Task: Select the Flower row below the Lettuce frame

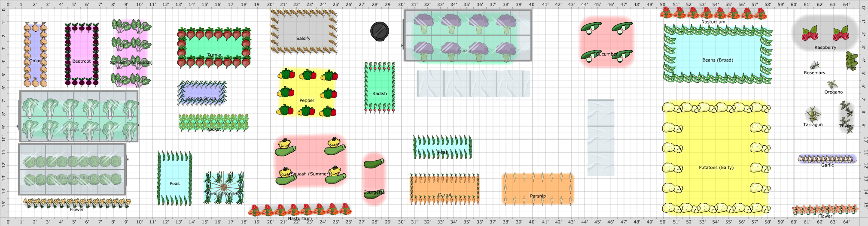Action: [77, 203]
